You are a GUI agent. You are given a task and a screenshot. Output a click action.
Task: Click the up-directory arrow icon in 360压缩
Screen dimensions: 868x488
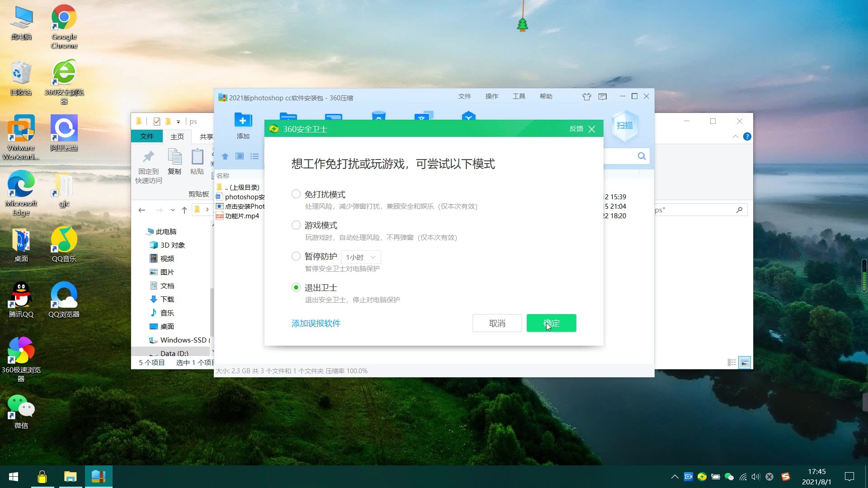pyautogui.click(x=225, y=156)
